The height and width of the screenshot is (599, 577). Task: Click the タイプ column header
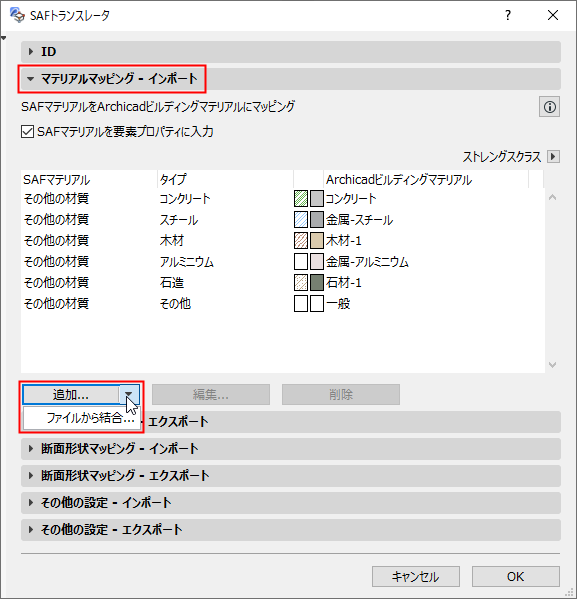coord(225,180)
